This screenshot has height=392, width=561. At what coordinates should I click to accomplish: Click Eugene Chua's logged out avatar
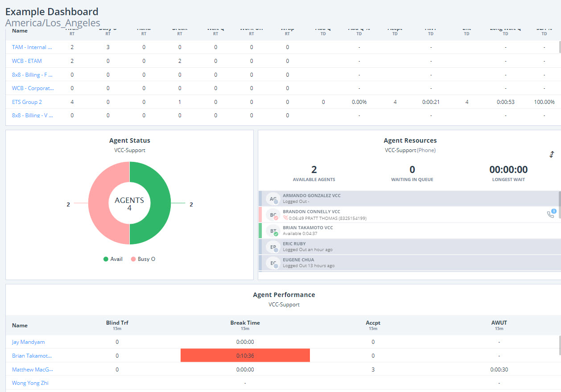point(272,263)
